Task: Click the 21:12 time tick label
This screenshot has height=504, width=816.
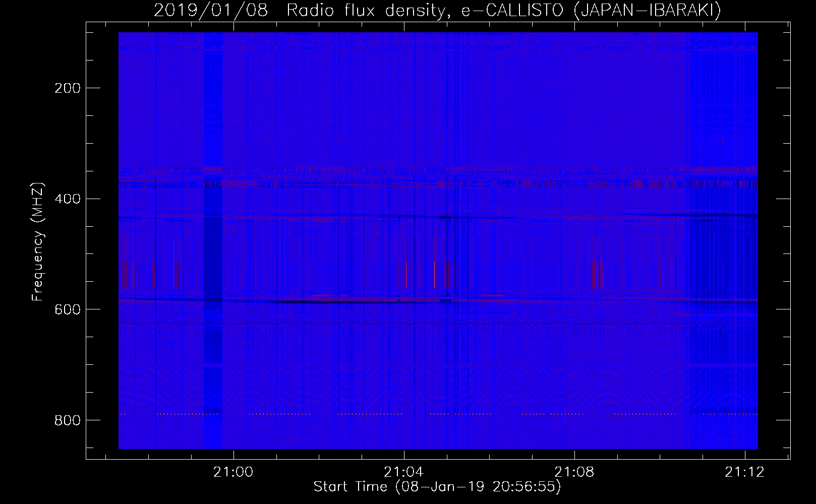Action: click(x=744, y=472)
